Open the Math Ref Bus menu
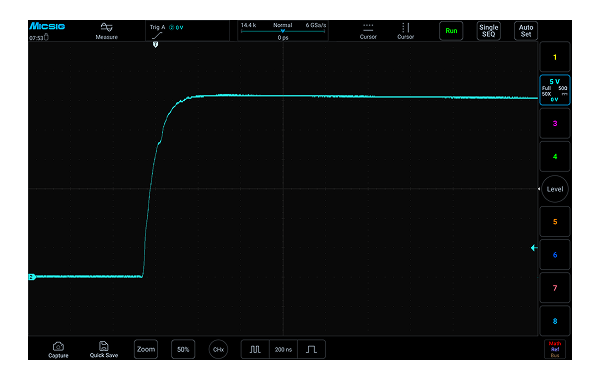Viewport: 600px width, 380px height. point(555,349)
